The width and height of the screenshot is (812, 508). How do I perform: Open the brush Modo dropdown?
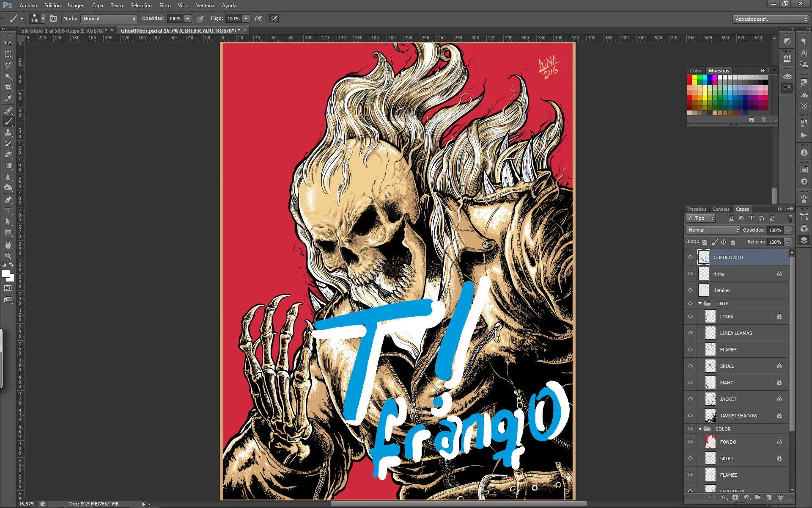pos(110,19)
